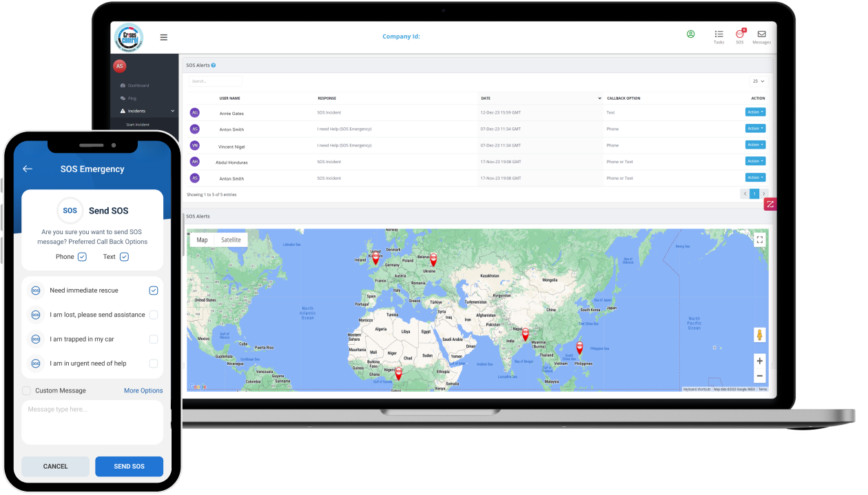
Task: Click Abdul Honduras' AH avatar
Action: [x=194, y=162]
